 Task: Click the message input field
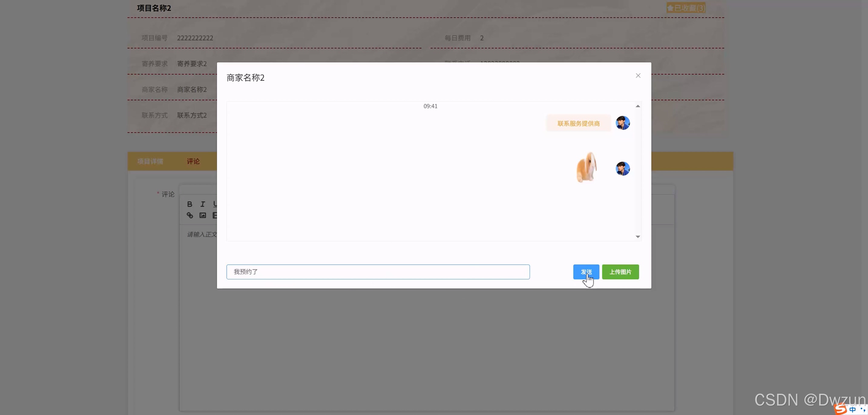(x=378, y=272)
